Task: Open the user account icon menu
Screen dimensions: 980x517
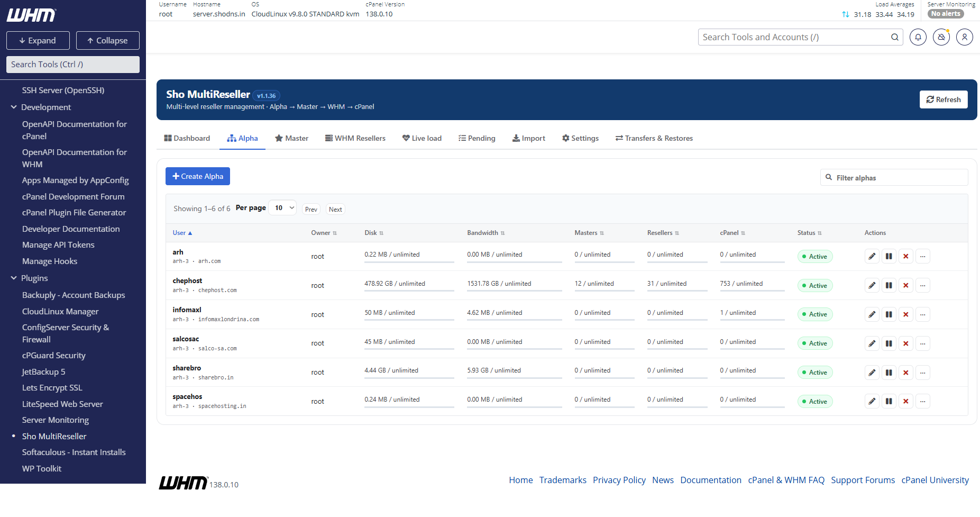Action: tap(965, 37)
